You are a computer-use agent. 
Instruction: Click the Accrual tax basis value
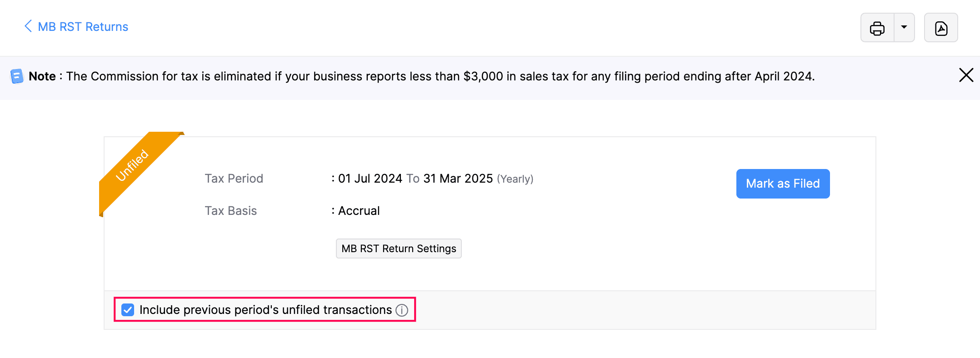click(359, 211)
